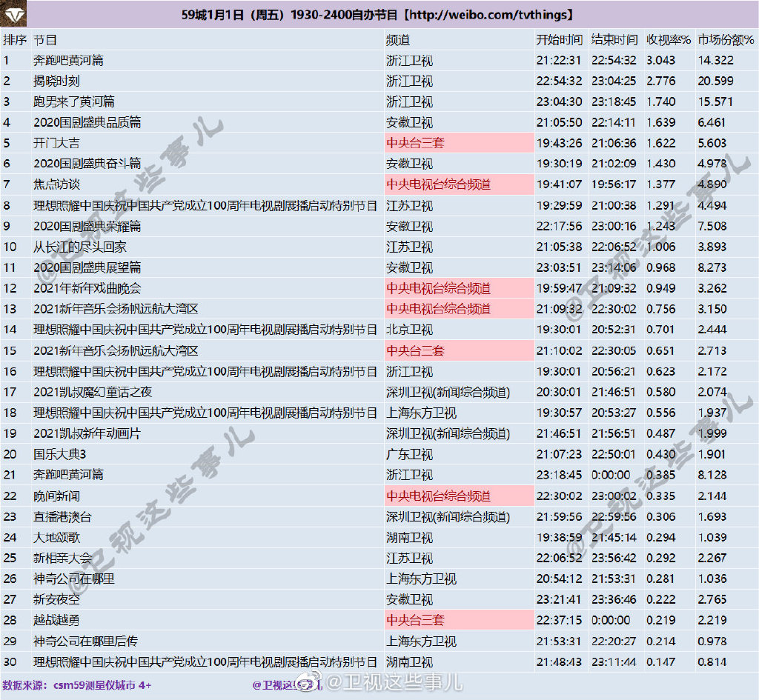
Task: Click the market share value 14.322
Action: point(715,61)
